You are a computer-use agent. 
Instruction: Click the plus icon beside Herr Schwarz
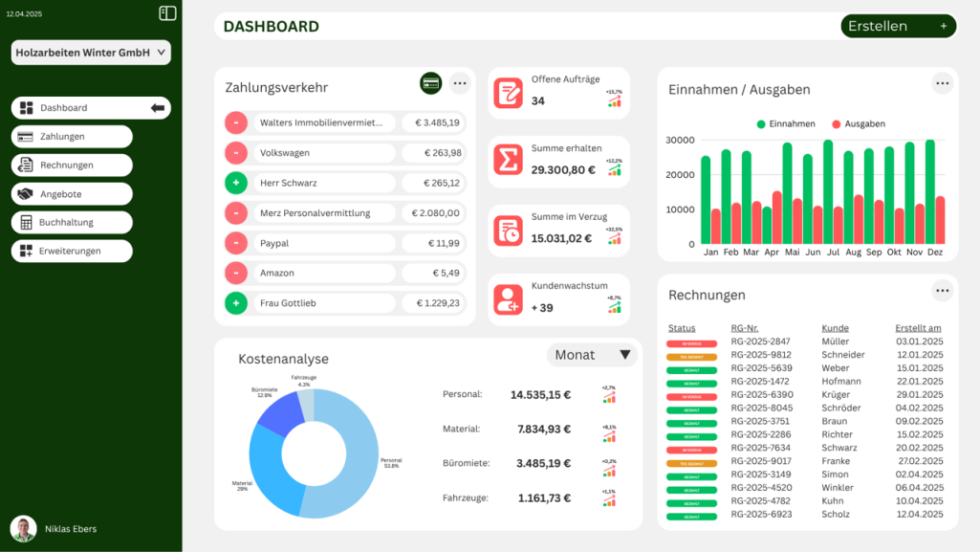(x=236, y=182)
